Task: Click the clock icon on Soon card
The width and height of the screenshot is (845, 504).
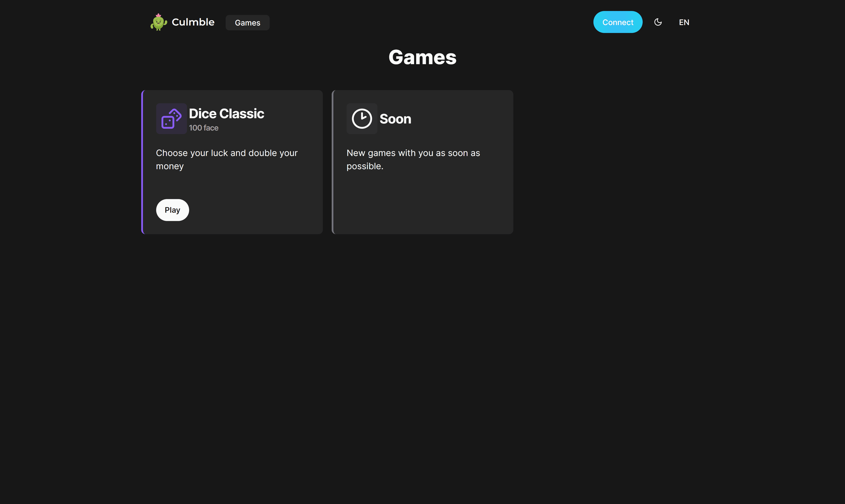Action: point(362,118)
